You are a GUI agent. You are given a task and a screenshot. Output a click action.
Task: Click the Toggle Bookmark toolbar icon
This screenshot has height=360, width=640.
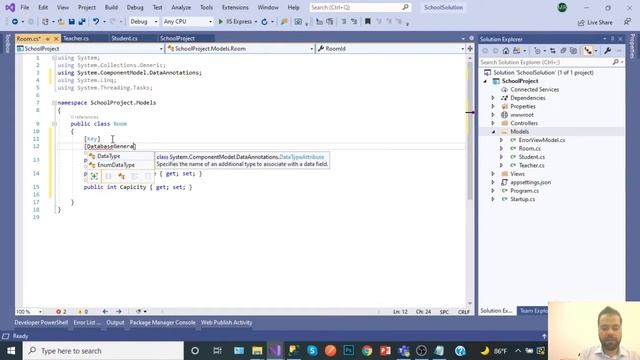coord(367,22)
